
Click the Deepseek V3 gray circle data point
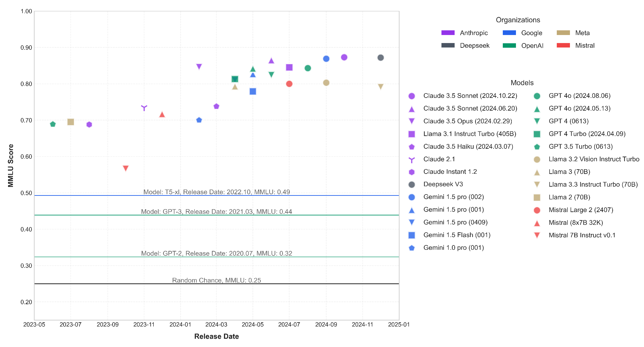[380, 58]
